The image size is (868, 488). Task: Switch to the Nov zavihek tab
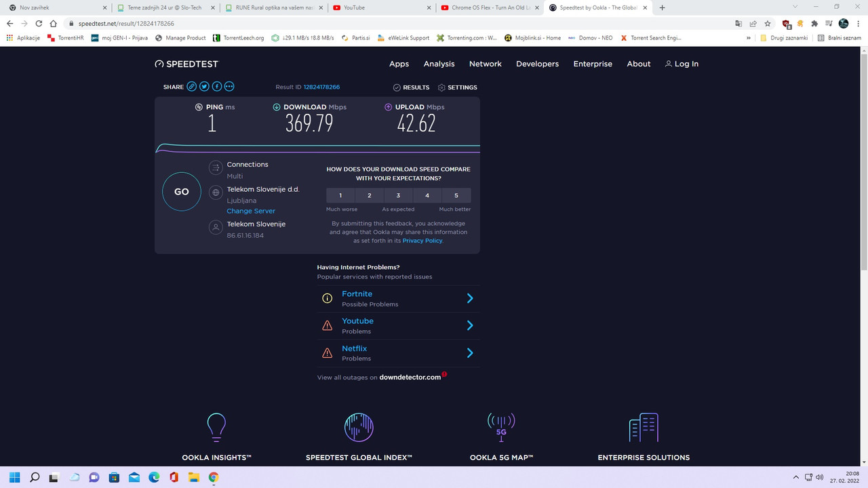click(58, 7)
